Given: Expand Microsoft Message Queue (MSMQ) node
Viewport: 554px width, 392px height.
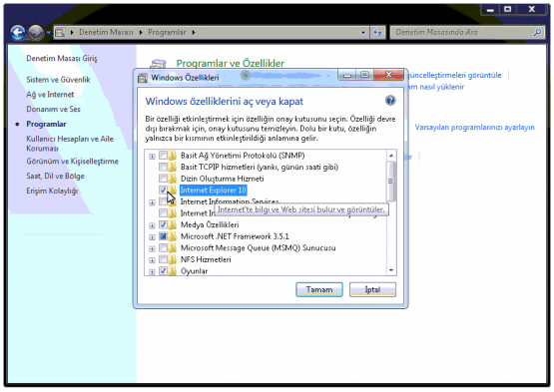Looking at the screenshot, I should [152, 248].
